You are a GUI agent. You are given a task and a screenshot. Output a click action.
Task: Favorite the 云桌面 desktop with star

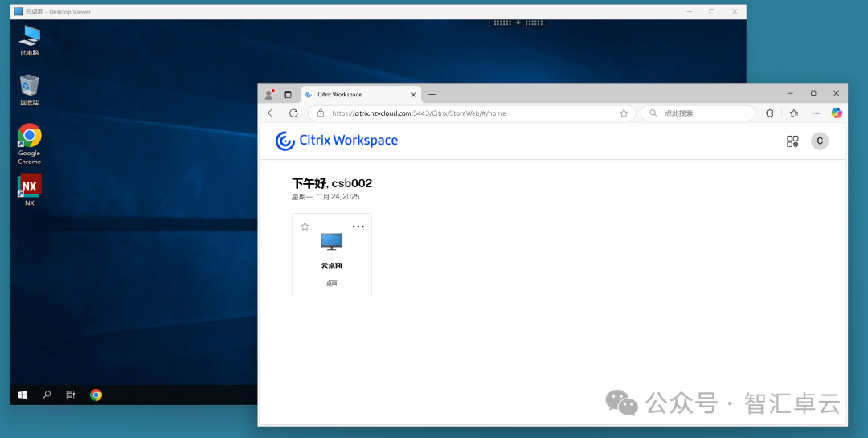click(x=305, y=227)
